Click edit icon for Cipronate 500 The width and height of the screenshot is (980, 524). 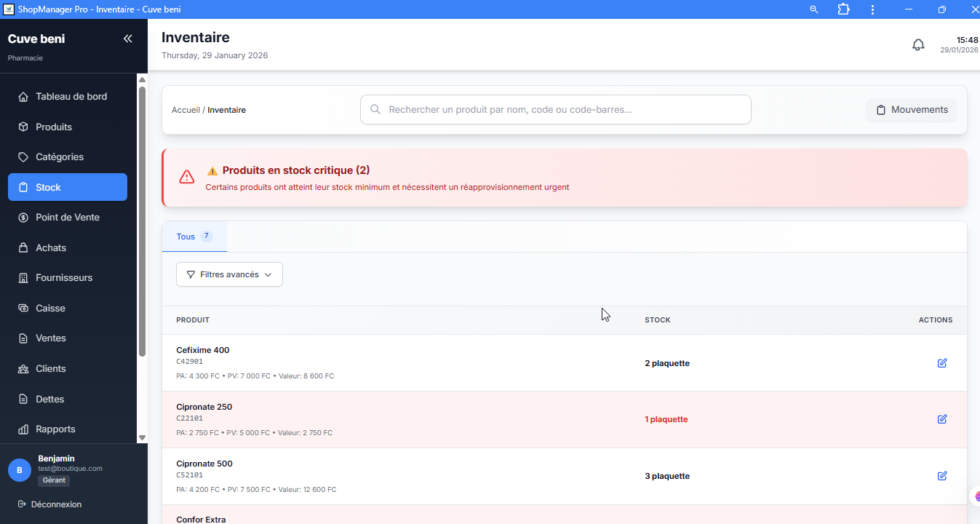[942, 476]
